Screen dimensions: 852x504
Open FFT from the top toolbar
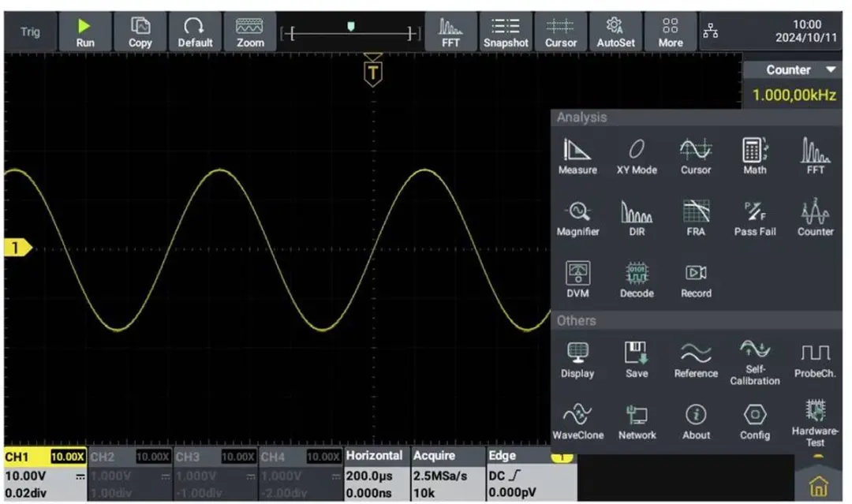450,32
